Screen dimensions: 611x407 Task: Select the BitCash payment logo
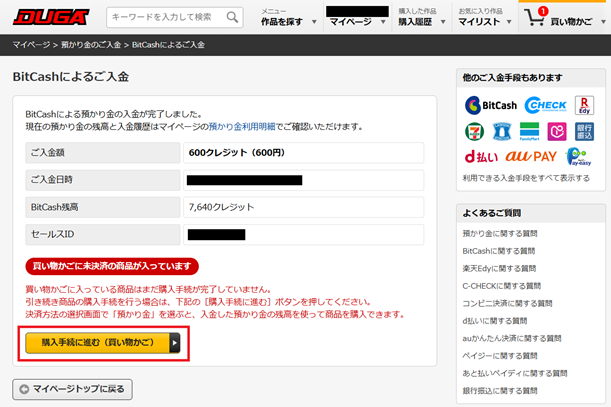491,105
